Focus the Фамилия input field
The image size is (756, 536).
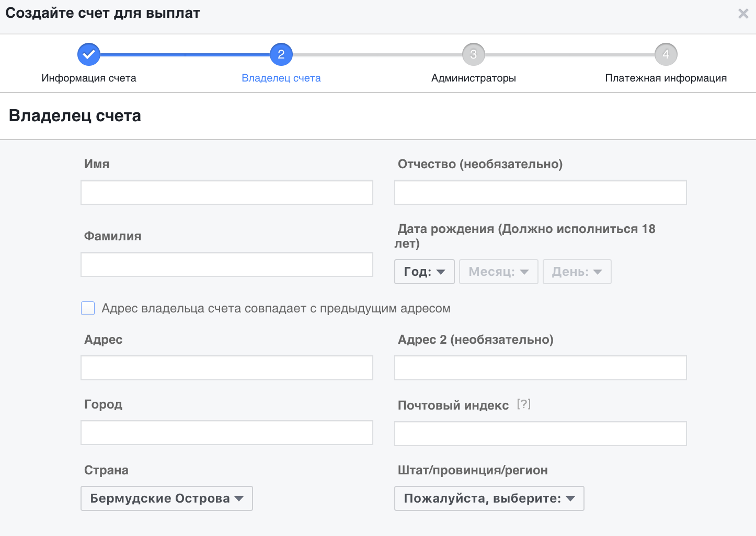click(x=227, y=264)
